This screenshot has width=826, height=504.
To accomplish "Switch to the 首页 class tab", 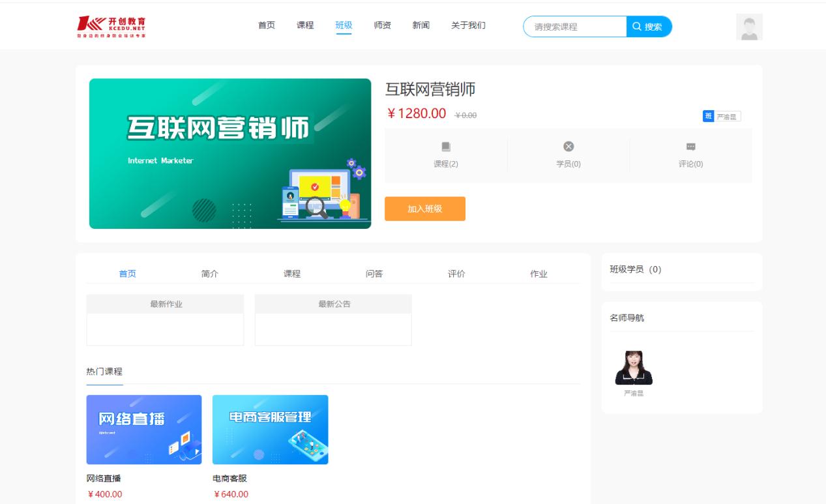I will tap(128, 274).
